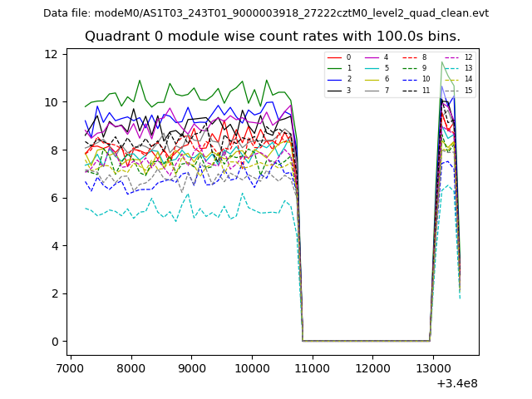Toggle the black dashed legend entry 11

411,90
